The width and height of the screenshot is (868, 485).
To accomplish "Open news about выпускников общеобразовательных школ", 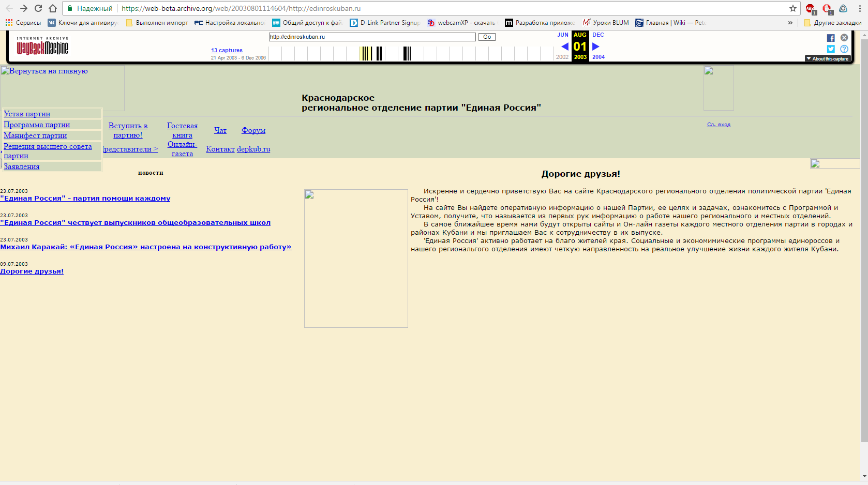I will click(136, 223).
